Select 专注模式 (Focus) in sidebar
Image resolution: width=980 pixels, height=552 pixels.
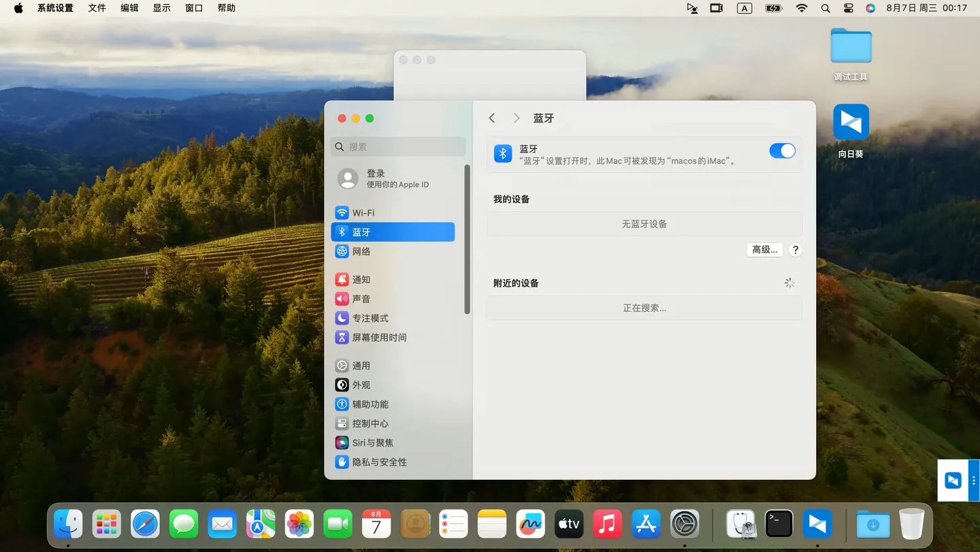tap(370, 319)
